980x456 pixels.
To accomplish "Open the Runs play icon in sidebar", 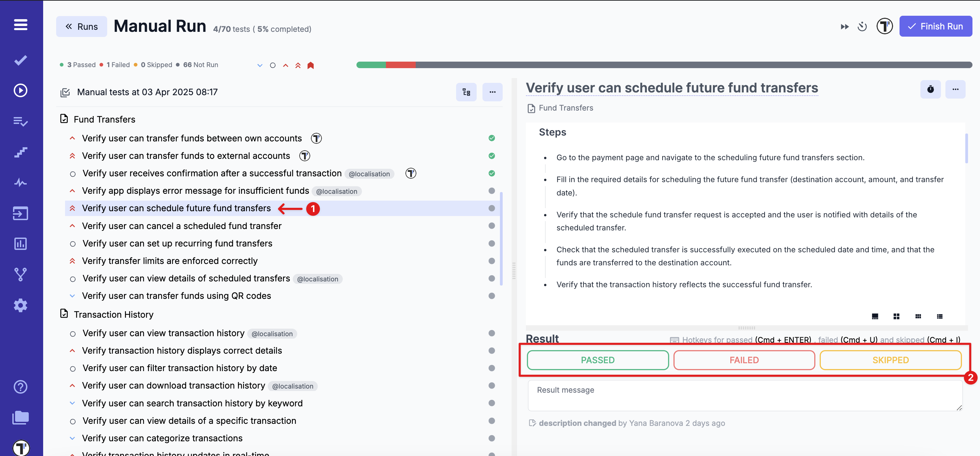I will point(21,90).
